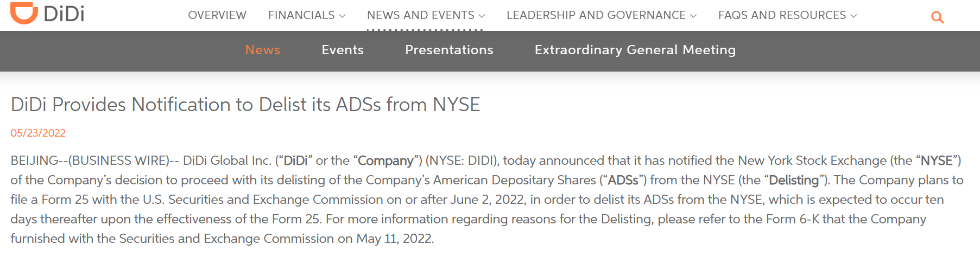Expand FAQs and Resources chevron

tap(853, 16)
